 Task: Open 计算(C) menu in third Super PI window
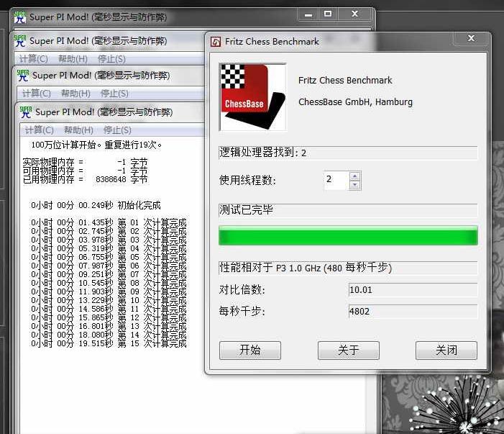tap(37, 94)
